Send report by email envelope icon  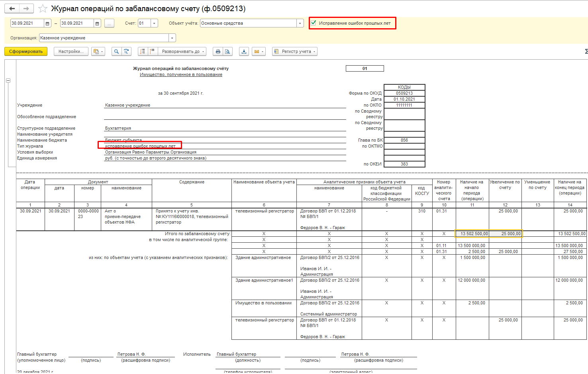pyautogui.click(x=259, y=51)
